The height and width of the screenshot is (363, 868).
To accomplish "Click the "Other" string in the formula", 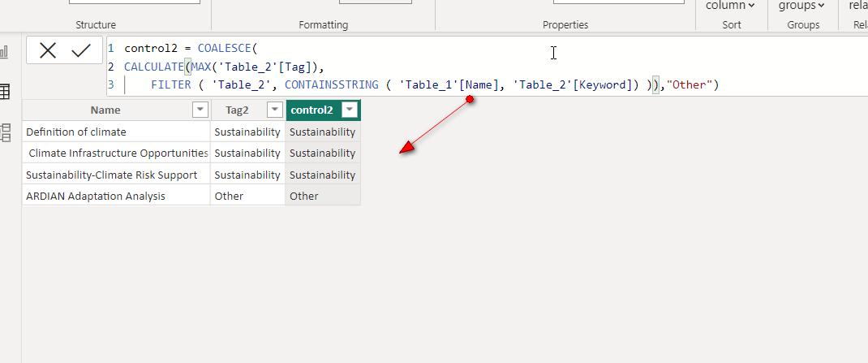I will [690, 84].
